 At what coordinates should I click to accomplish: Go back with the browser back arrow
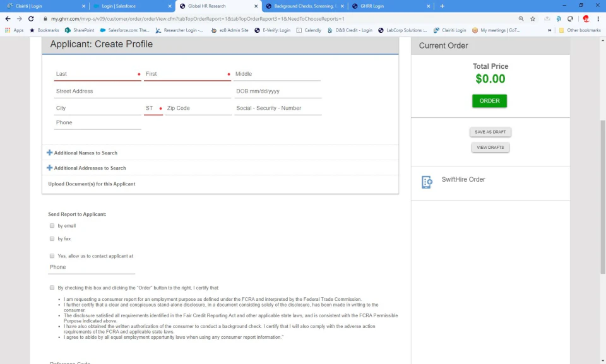[8, 18]
